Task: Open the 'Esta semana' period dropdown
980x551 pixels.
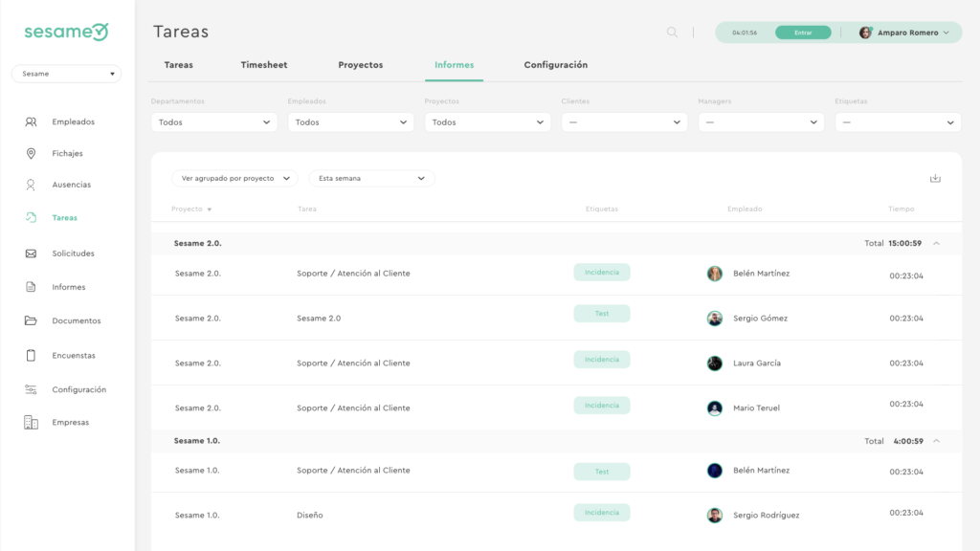Action: click(x=372, y=178)
